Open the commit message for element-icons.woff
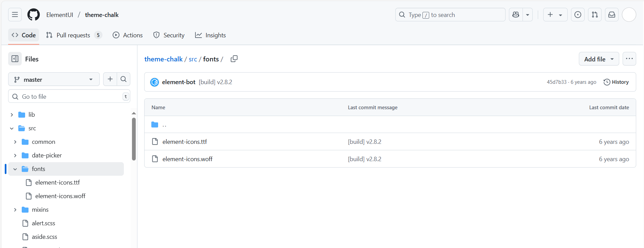Image resolution: width=644 pixels, height=248 pixels. tap(364, 159)
